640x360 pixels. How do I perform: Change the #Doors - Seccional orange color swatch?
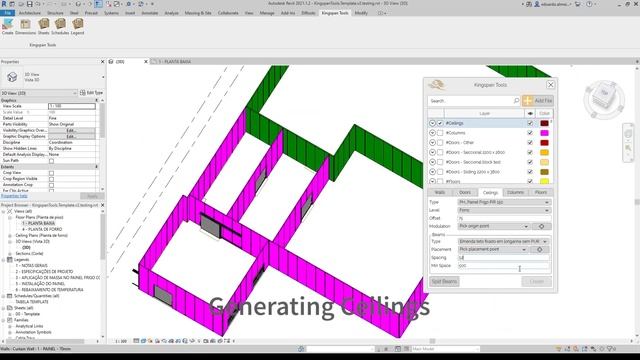coord(544,152)
